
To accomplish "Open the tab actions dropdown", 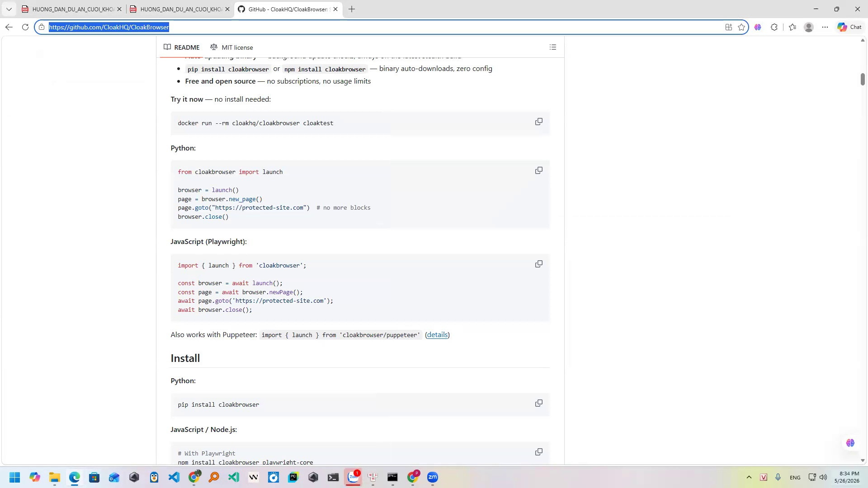I will coord(9,9).
